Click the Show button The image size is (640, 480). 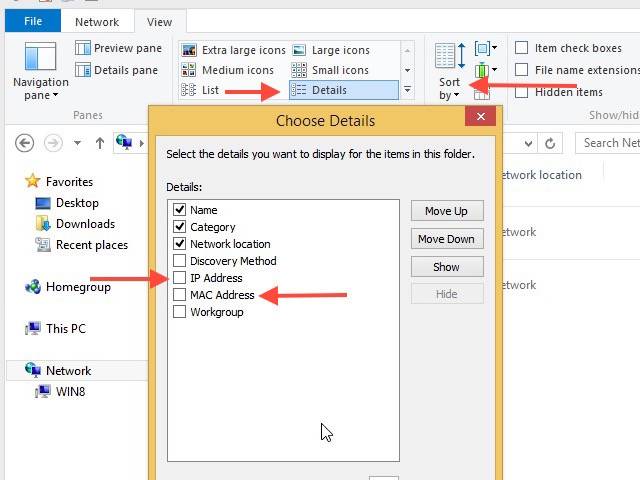447,267
